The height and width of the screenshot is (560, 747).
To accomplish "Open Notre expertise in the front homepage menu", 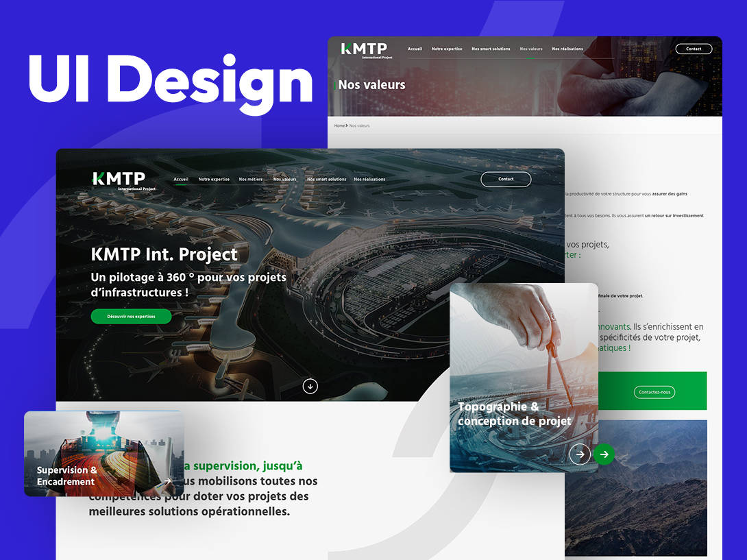I will pos(214,179).
